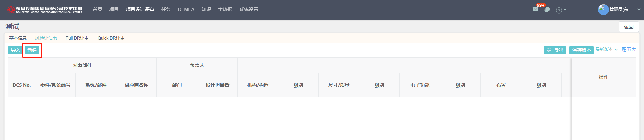
Task: Click the 机构/构造 column header
Action: point(258,85)
